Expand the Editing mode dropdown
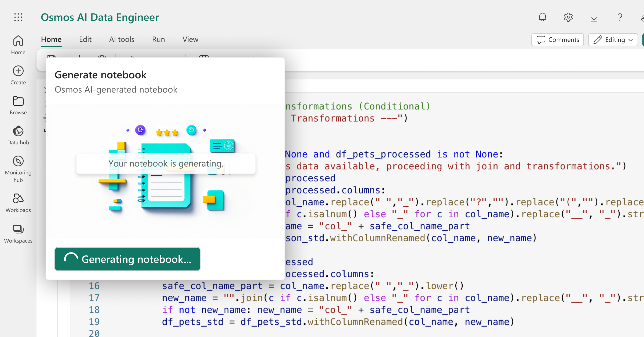The height and width of the screenshot is (337, 644). [x=613, y=40]
